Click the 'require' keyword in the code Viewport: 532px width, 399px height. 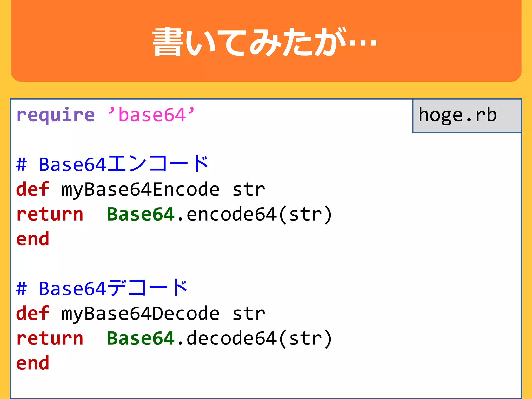pos(55,115)
